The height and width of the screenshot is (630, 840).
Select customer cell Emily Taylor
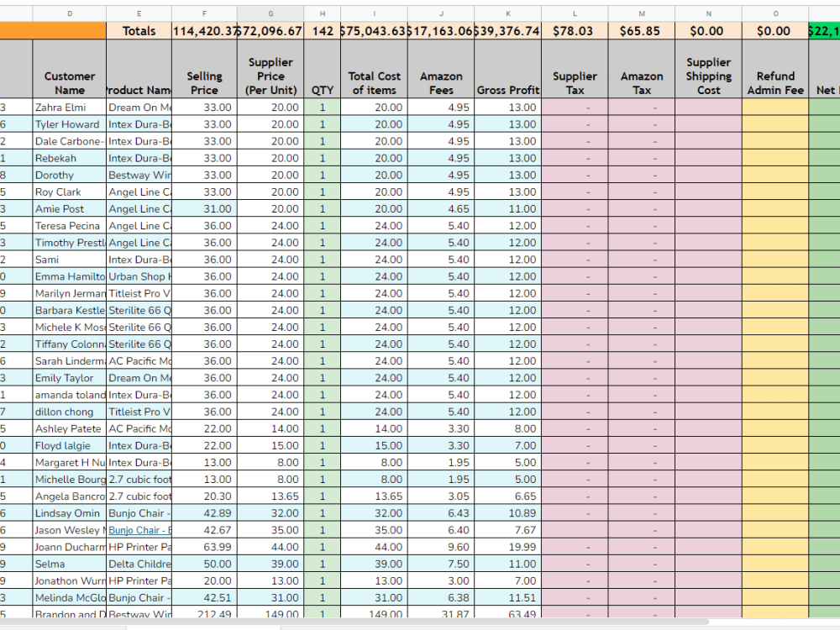click(x=70, y=378)
